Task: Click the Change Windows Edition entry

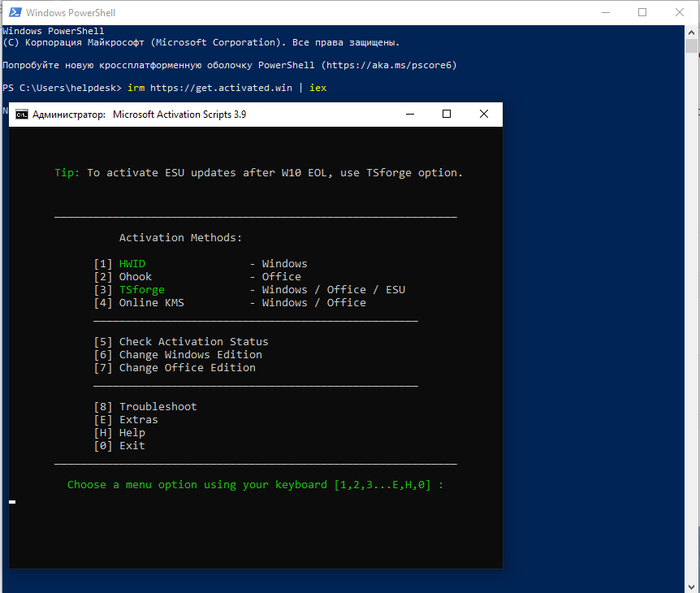Action: [178, 354]
